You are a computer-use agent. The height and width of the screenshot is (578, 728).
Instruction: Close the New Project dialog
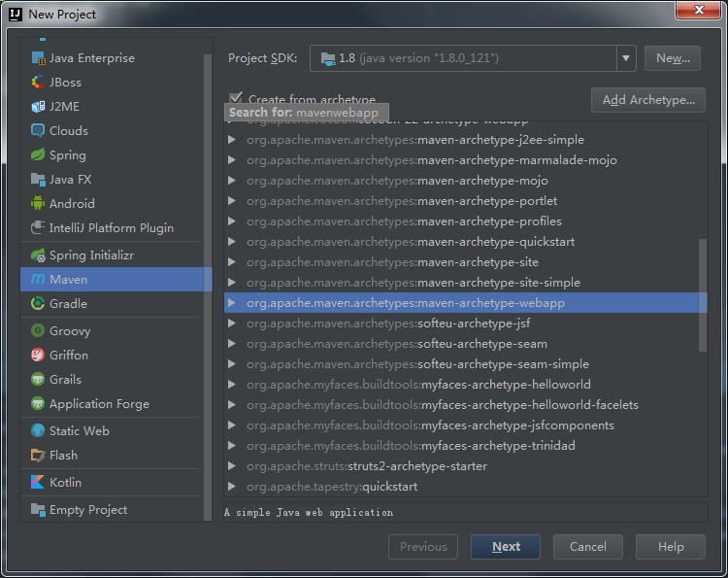pyautogui.click(x=699, y=10)
